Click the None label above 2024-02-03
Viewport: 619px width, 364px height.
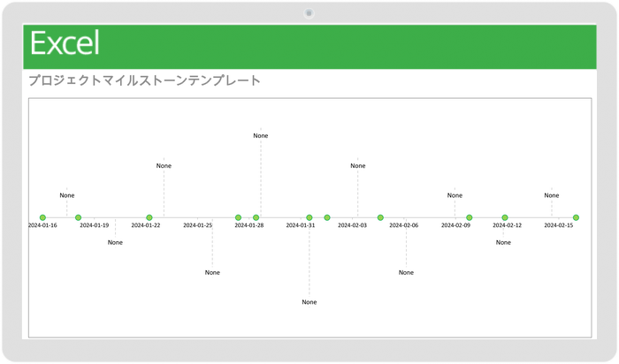pyautogui.click(x=358, y=165)
